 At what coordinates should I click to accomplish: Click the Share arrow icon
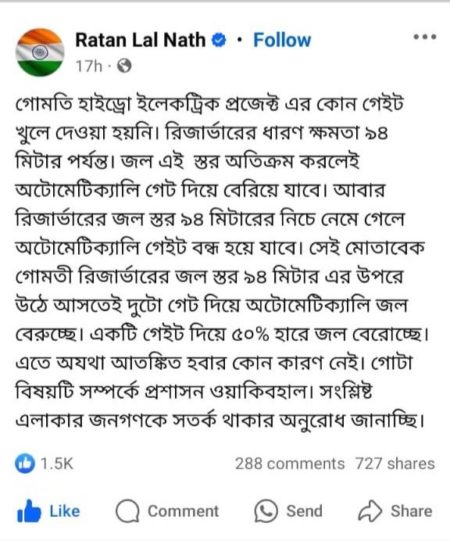coord(370,511)
